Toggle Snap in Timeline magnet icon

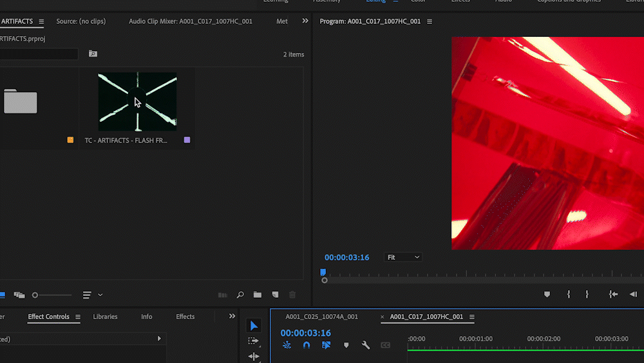[307, 345]
